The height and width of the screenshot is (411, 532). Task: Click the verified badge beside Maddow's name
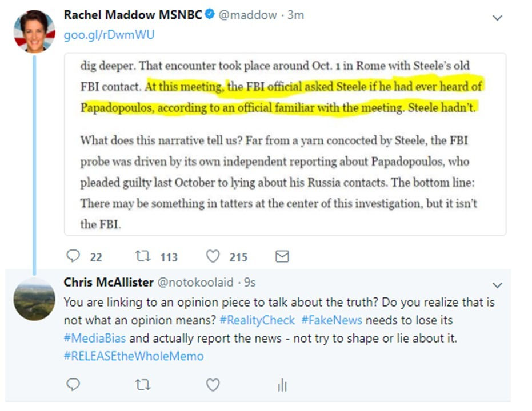click(209, 15)
